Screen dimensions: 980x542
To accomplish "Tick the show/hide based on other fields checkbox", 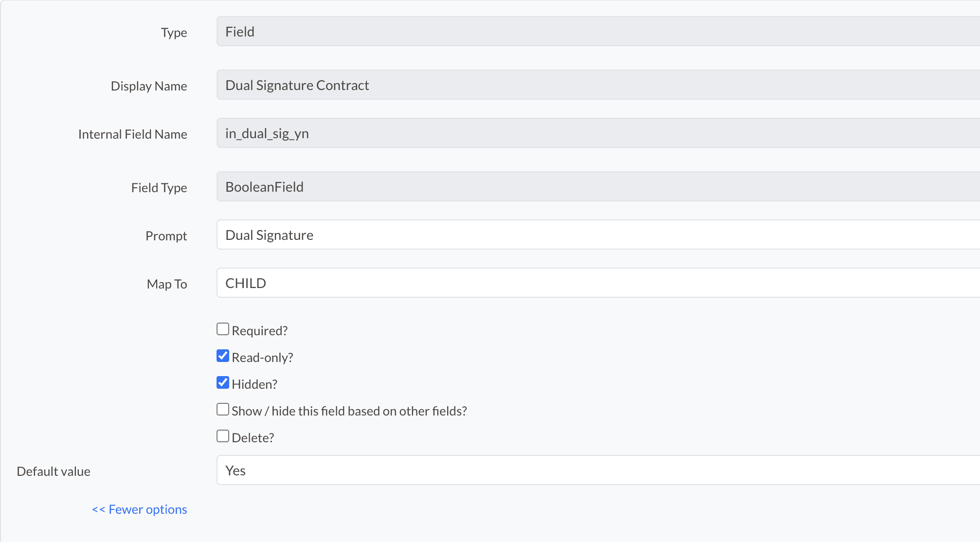I will tap(223, 410).
